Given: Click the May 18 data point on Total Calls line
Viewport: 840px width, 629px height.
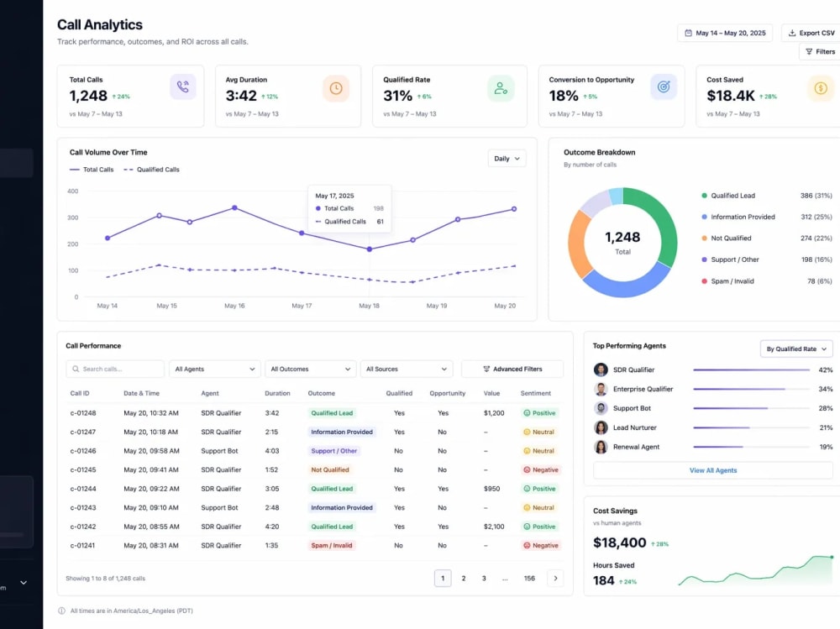Looking at the screenshot, I should 369,249.
